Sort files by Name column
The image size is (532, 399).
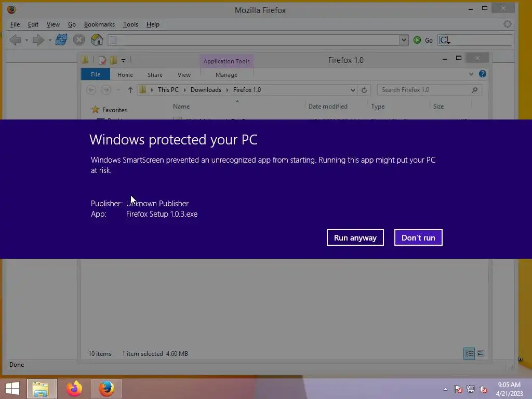[x=181, y=107]
